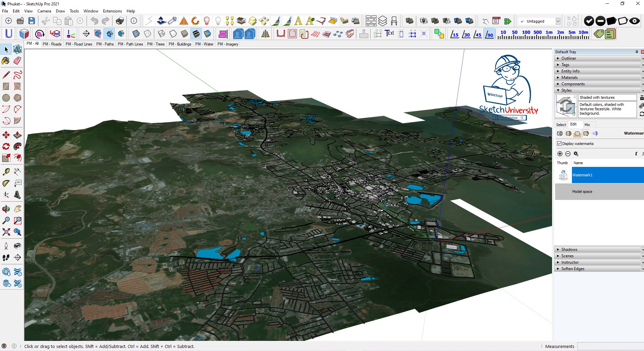
Task: Click the Open file folder icon
Action: (20, 21)
